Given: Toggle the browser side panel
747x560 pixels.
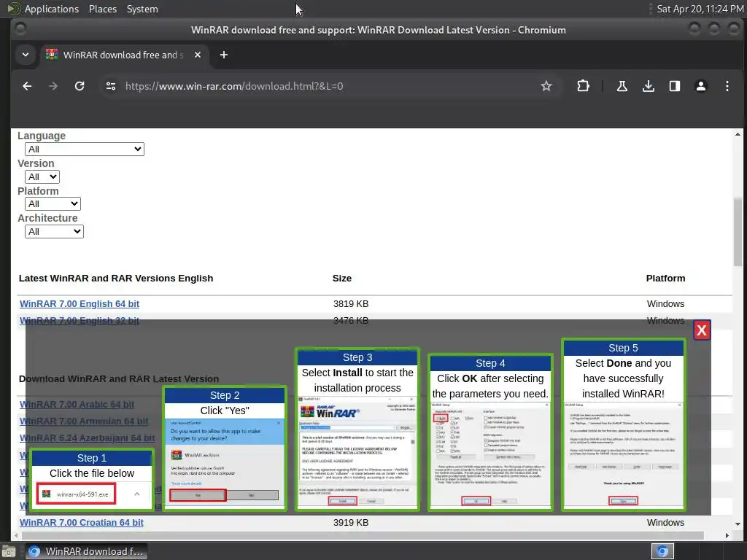Looking at the screenshot, I should tap(675, 86).
